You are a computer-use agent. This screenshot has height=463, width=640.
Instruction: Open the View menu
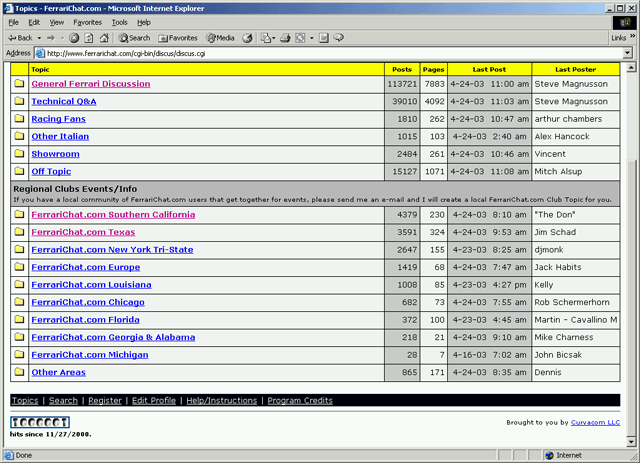[57, 22]
